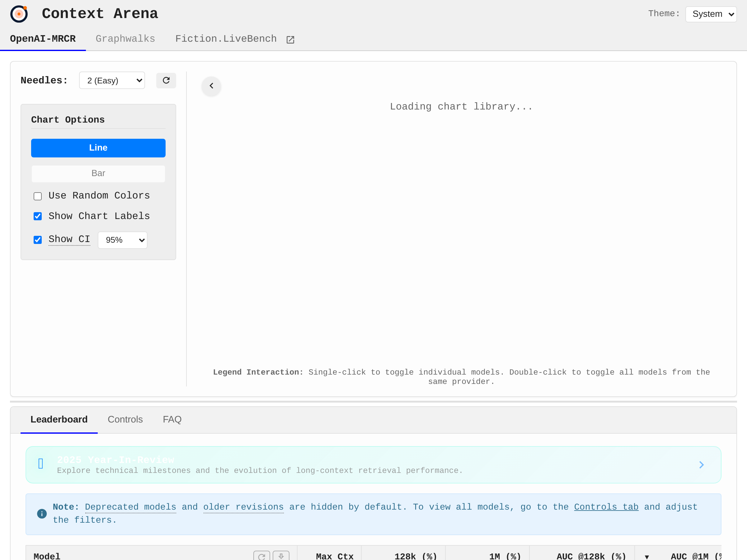This screenshot has height=560, width=747.
Task: Uncheck Show Chart Labels
Action: pos(38,216)
